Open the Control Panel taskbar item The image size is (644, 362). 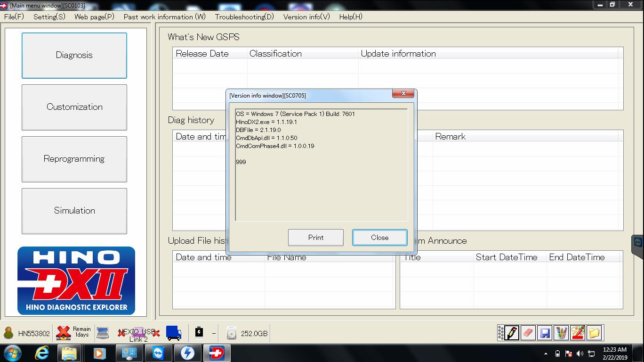coord(129,353)
